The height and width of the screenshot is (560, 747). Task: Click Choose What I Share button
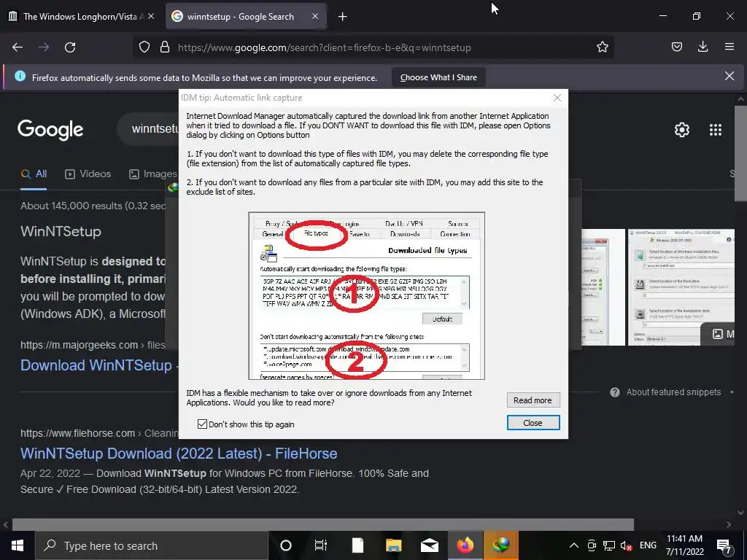click(x=438, y=77)
